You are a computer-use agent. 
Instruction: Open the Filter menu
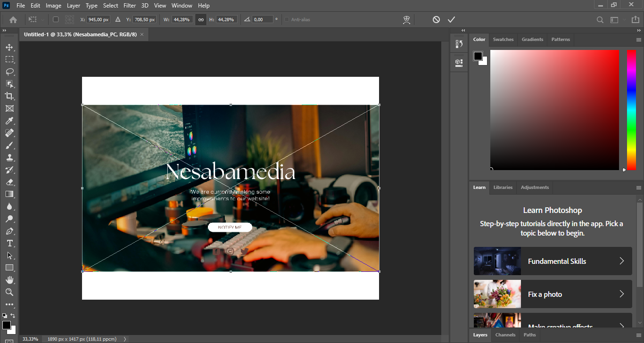point(130,6)
